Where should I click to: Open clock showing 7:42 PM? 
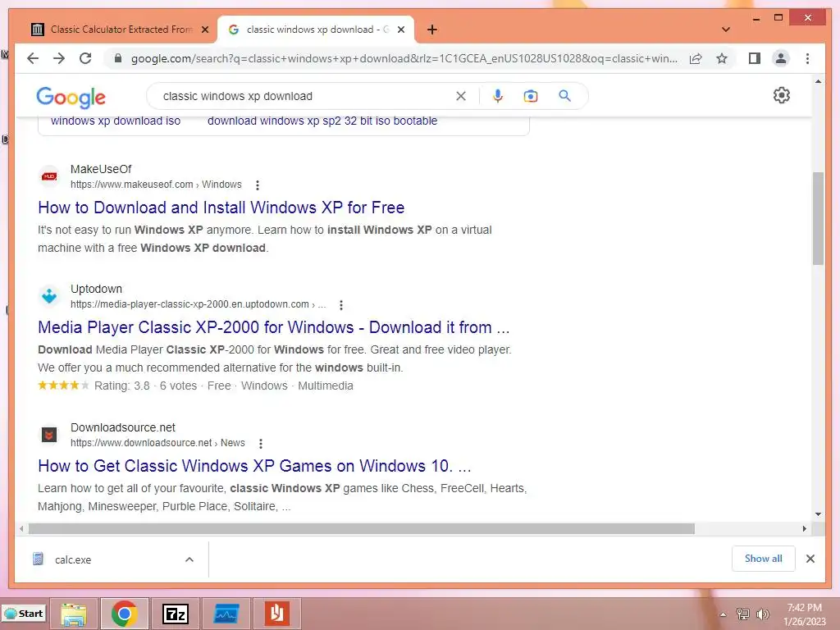pyautogui.click(x=805, y=614)
